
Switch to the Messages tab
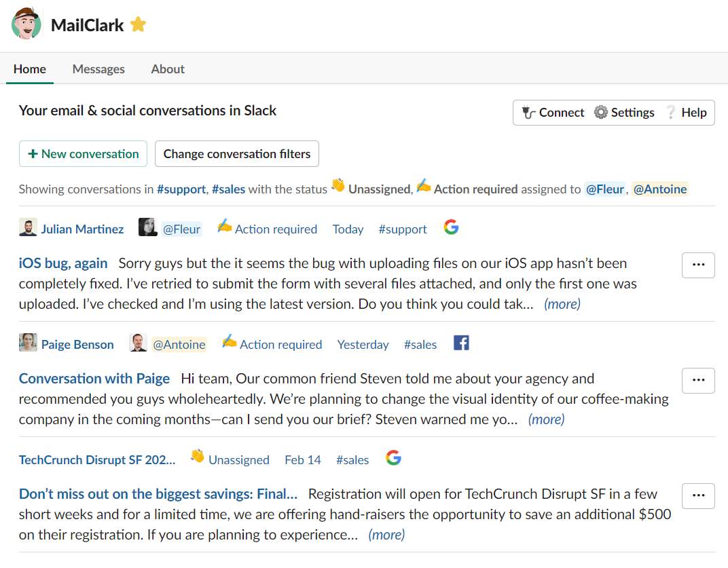click(98, 69)
